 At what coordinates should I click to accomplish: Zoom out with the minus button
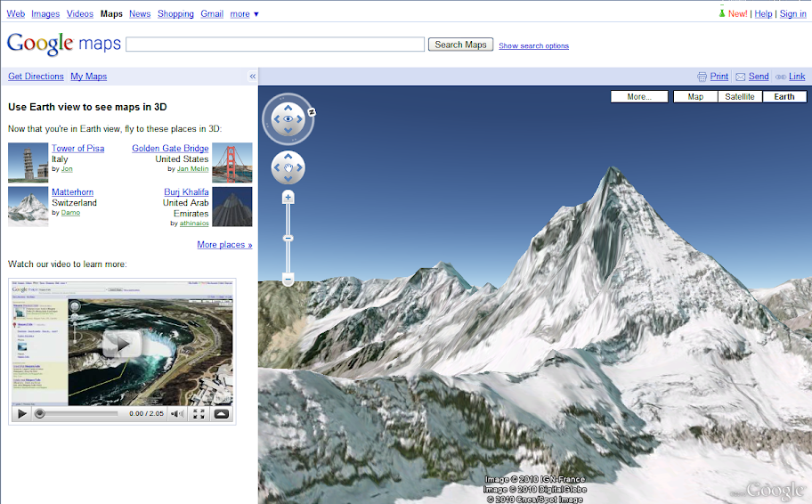288,280
